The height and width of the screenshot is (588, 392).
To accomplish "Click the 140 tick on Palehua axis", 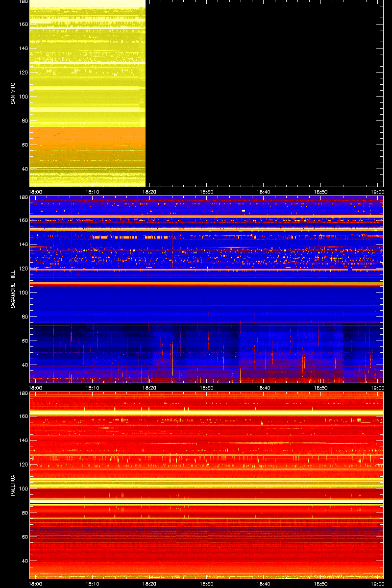I will tap(23, 440).
